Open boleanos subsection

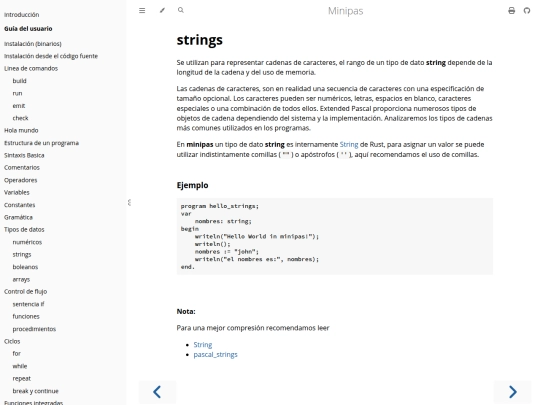coord(25,267)
